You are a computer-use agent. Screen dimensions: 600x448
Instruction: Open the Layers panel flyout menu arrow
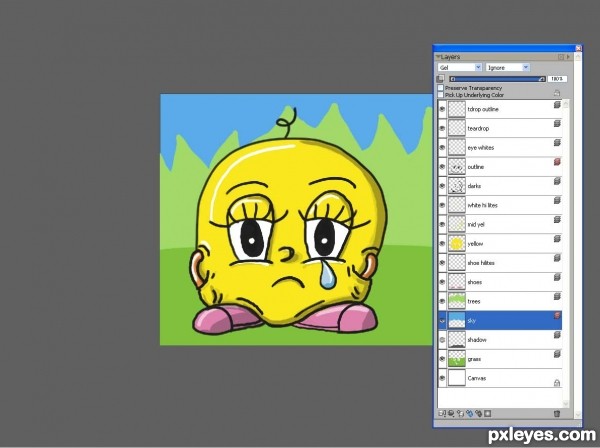tap(568, 57)
